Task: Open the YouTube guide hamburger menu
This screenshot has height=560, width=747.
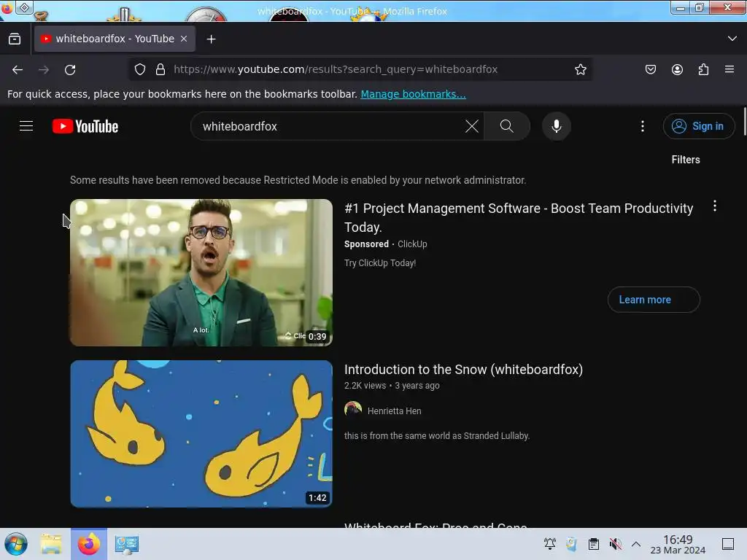Action: coord(26,126)
